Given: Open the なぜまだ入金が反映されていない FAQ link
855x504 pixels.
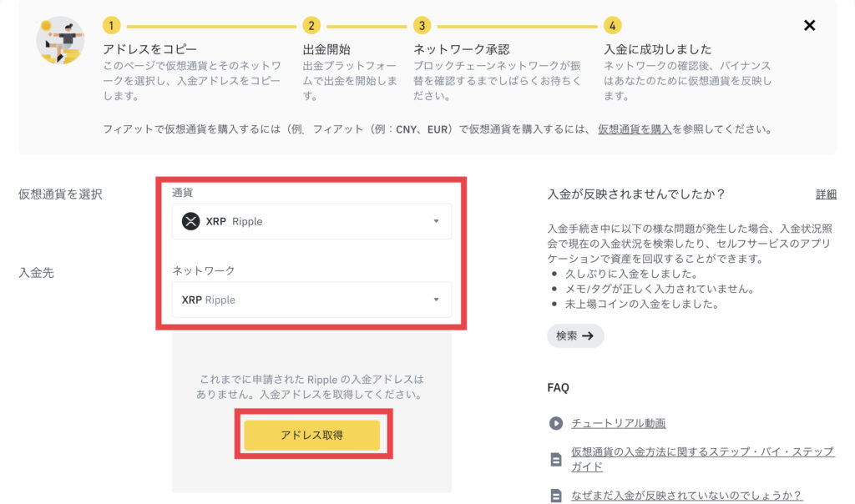Looking at the screenshot, I should (x=686, y=496).
